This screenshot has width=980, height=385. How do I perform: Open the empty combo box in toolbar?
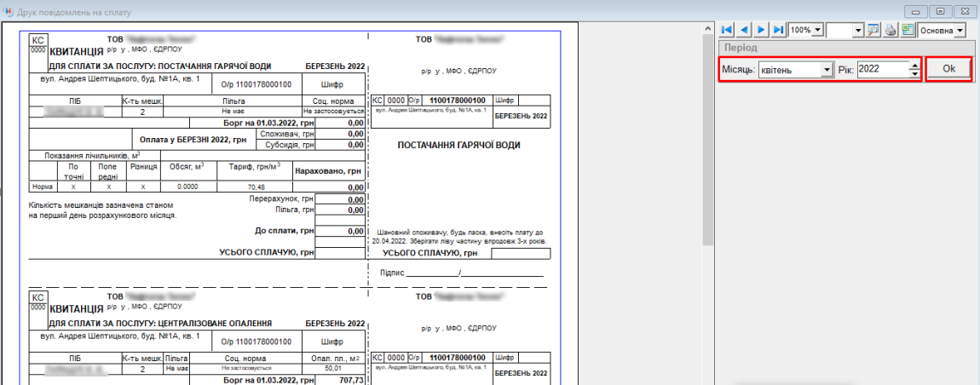click(857, 30)
